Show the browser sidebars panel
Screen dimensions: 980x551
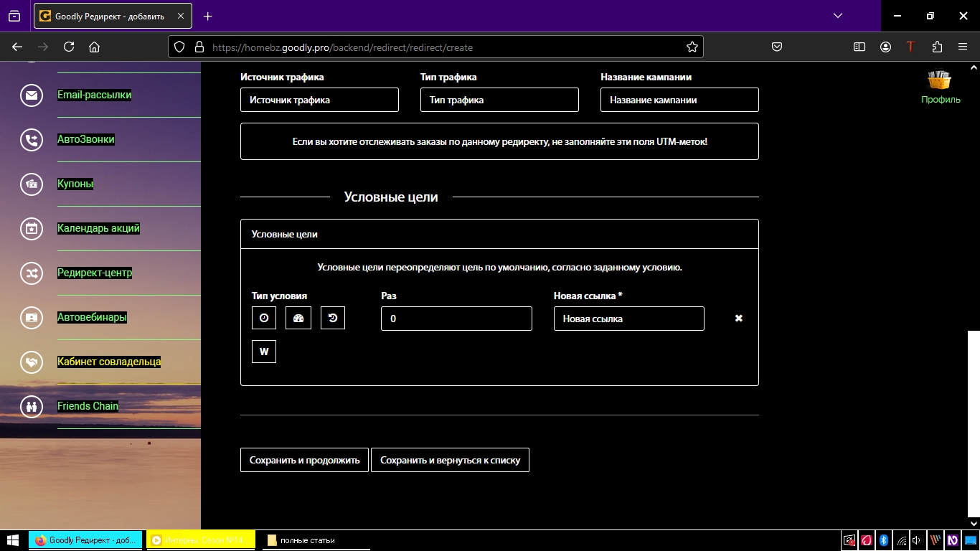(859, 47)
